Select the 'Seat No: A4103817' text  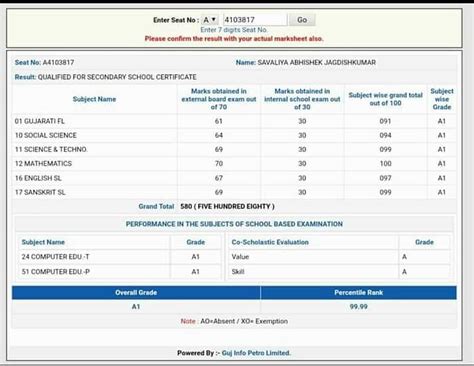[44, 62]
